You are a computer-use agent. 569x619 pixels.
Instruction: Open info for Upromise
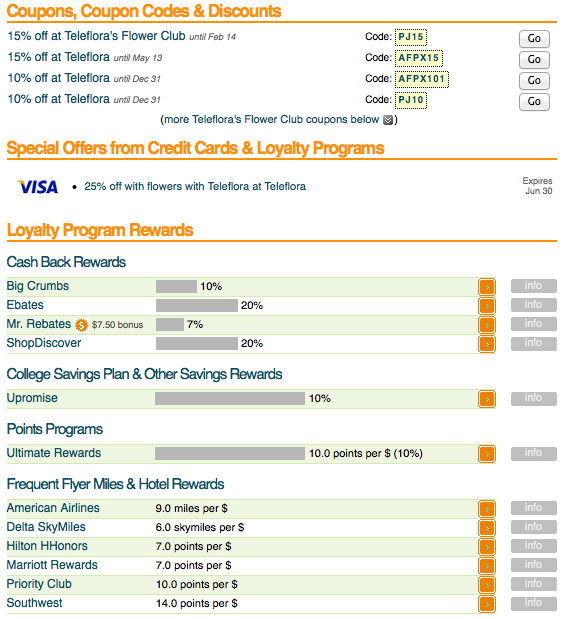pyautogui.click(x=533, y=398)
